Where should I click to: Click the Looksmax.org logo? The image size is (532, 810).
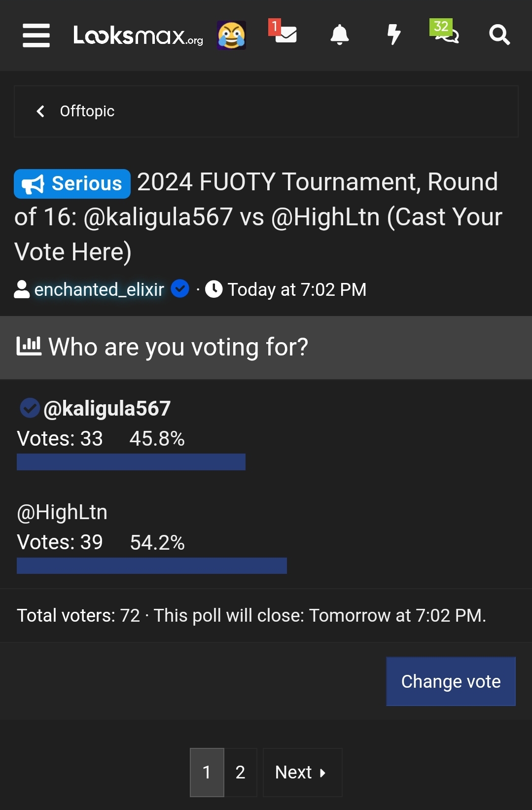pyautogui.click(x=138, y=35)
